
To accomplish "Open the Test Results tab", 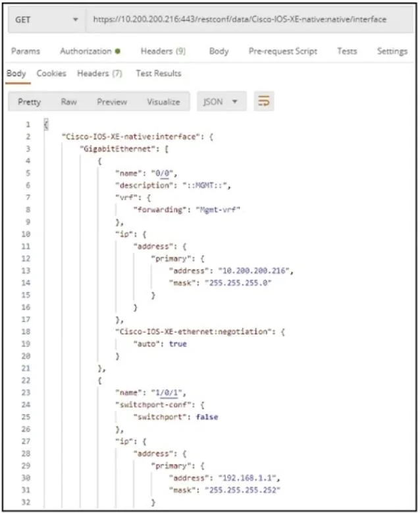I will coord(159,73).
